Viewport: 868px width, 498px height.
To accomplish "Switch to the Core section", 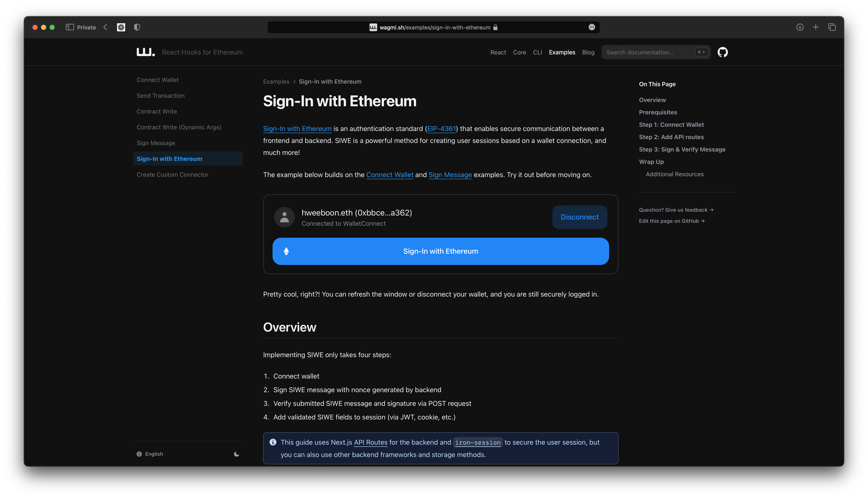I will tap(519, 52).
